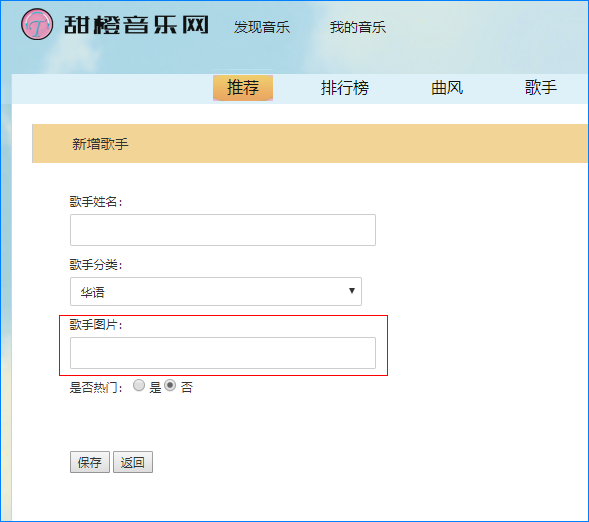The image size is (589, 522).
Task: Click the dropdown arrow beside 华语
Action: pyautogui.click(x=352, y=291)
